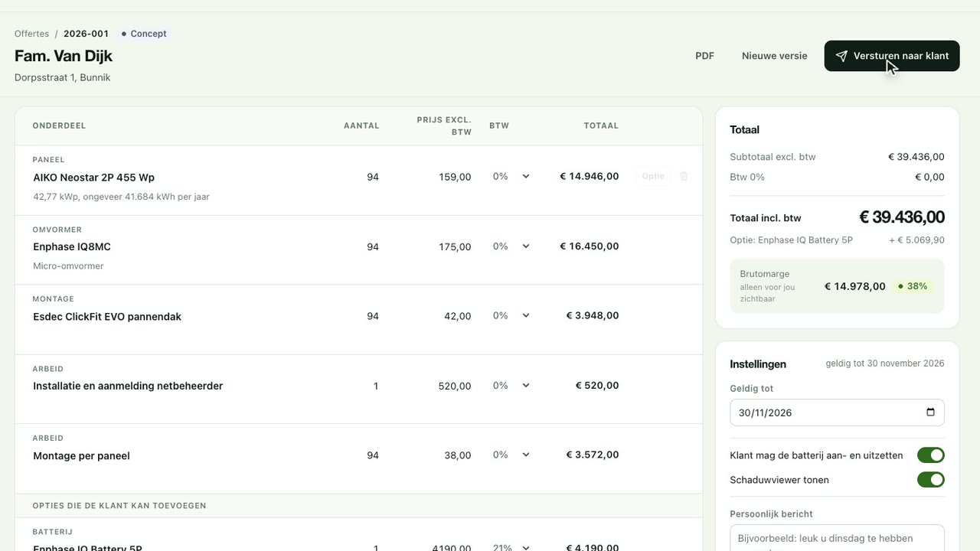
Task: Click Montage per paneel item name
Action: [x=81, y=455]
